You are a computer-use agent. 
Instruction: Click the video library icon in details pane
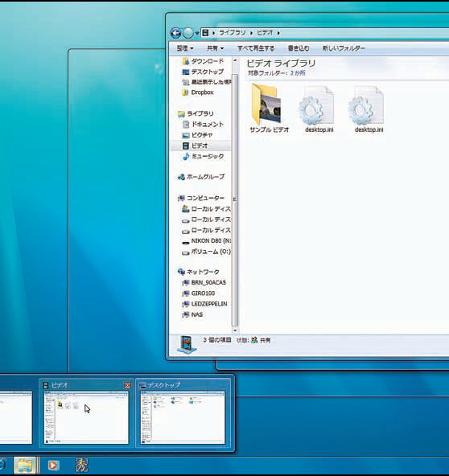(187, 345)
